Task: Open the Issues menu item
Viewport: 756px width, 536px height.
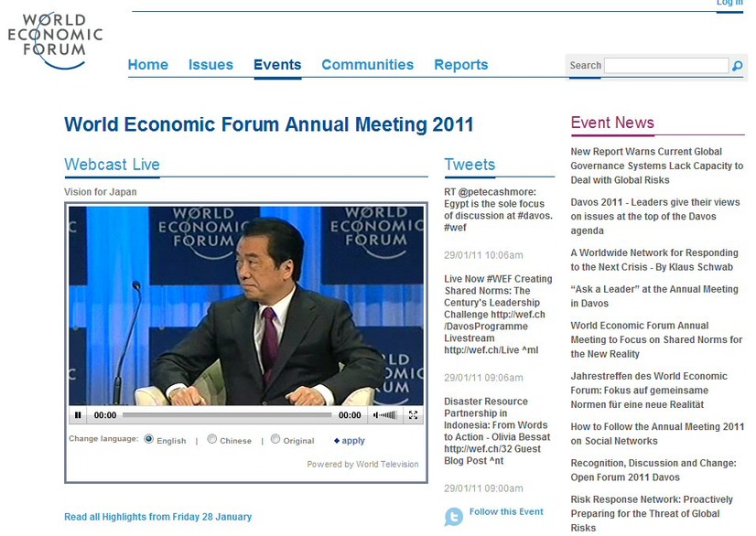Action: tap(211, 65)
